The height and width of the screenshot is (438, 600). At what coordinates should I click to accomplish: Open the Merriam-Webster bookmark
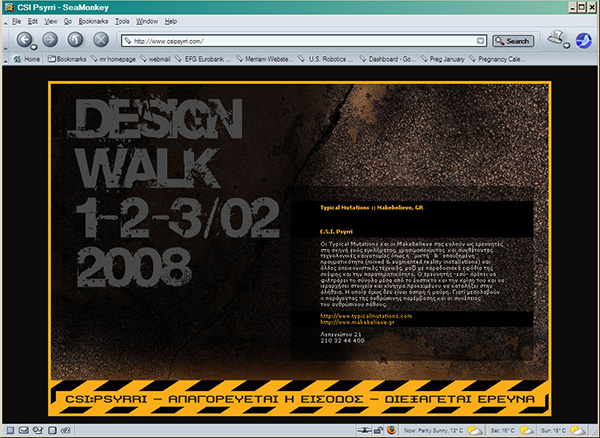[x=265, y=59]
